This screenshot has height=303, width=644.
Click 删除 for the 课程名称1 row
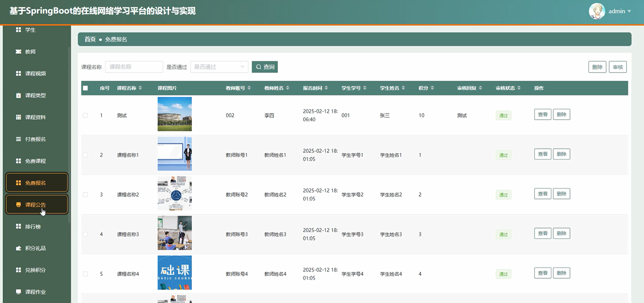561,154
